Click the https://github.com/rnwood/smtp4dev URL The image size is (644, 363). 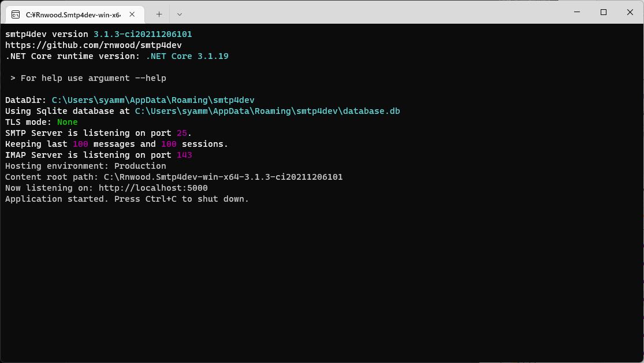tap(93, 45)
